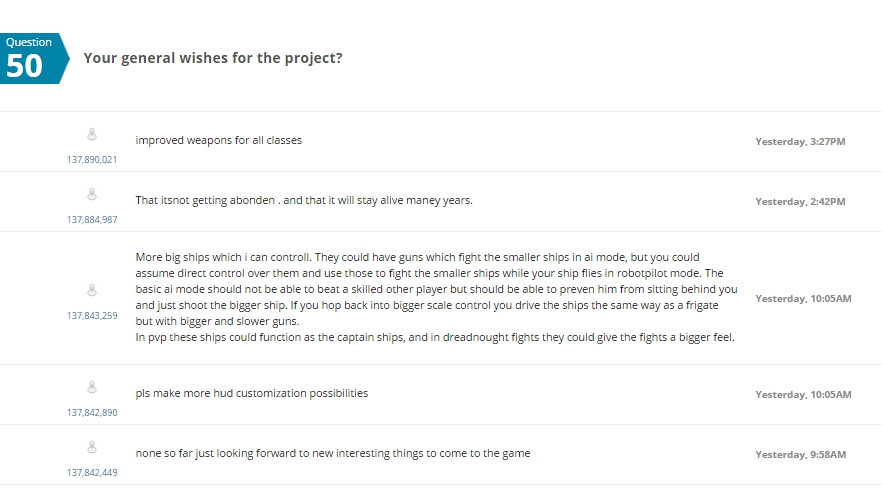Click the 'Yesterday, 2:42PM' timestamp
The image size is (883, 488).
(x=800, y=202)
